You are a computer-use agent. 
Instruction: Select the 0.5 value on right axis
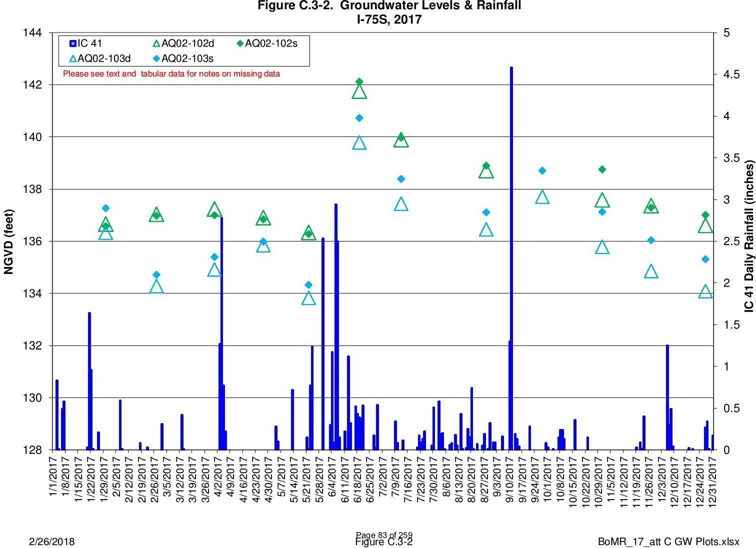point(731,408)
